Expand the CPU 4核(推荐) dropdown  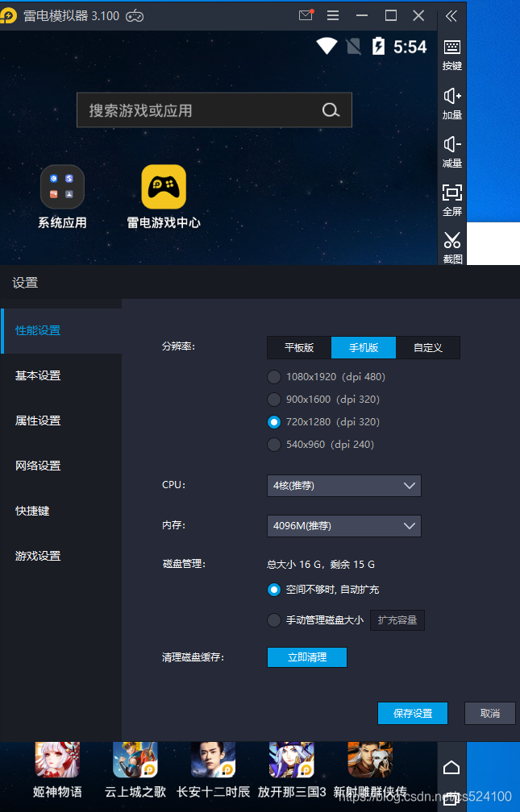click(x=343, y=486)
